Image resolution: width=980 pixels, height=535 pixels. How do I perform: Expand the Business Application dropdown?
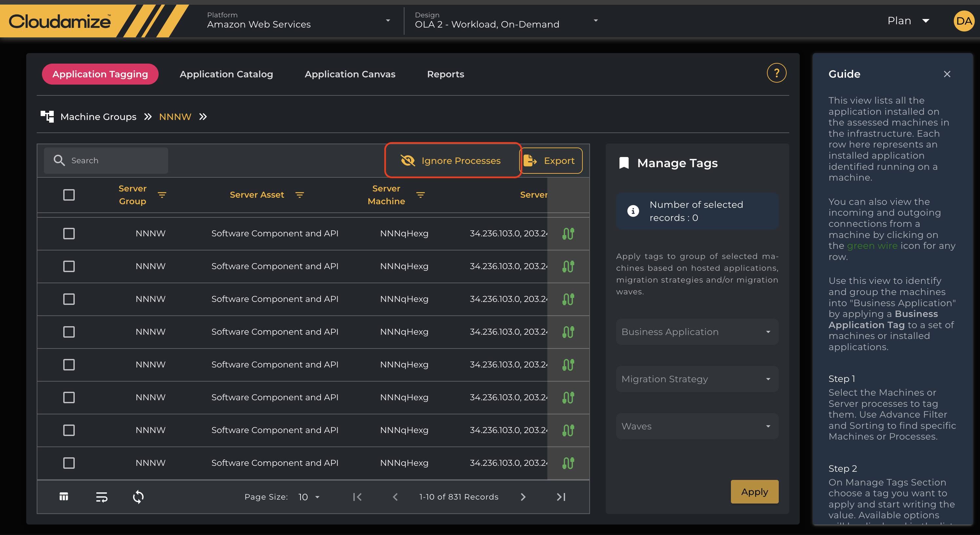click(697, 332)
